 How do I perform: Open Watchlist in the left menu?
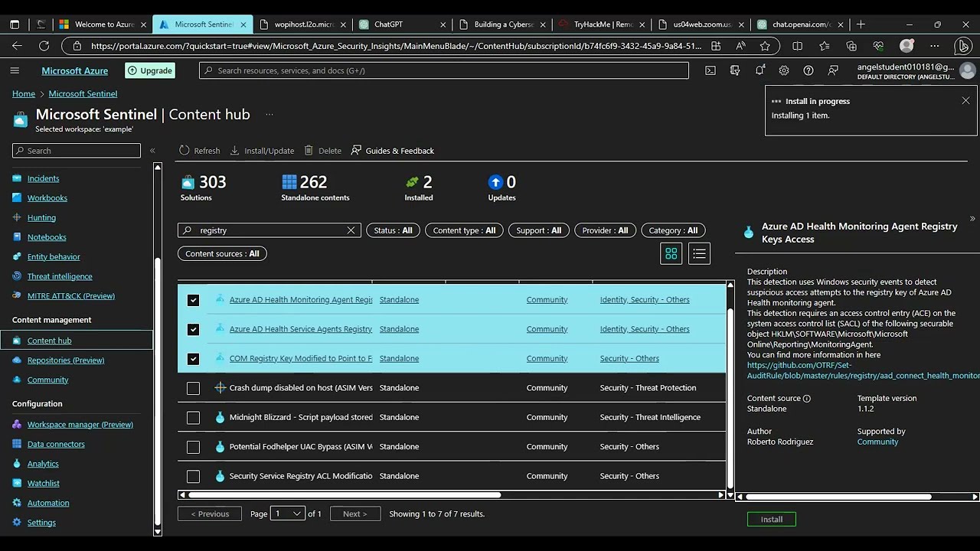(44, 483)
